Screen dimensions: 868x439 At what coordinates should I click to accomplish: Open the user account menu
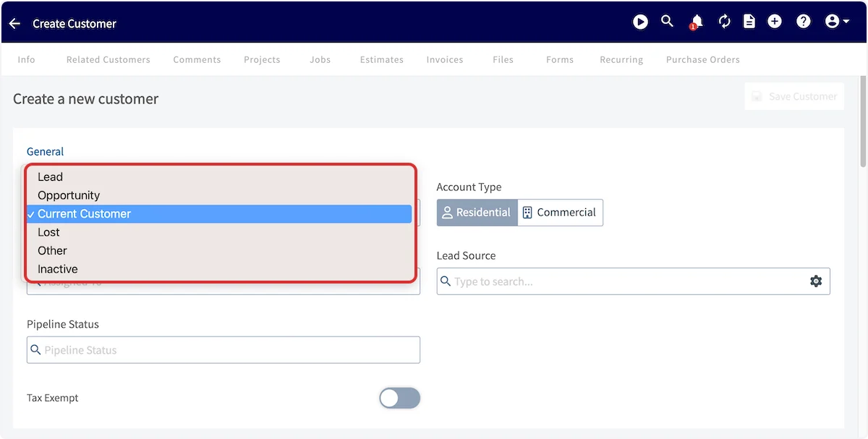[x=837, y=22]
